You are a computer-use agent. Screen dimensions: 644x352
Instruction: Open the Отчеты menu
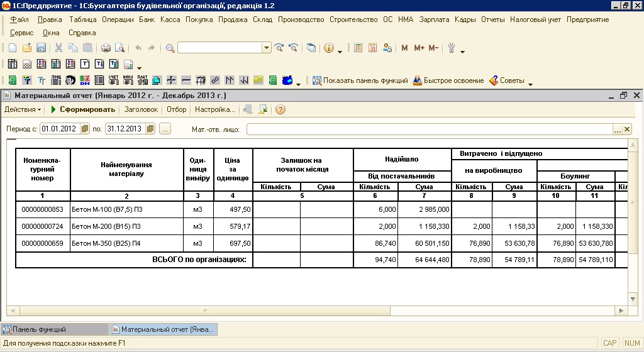pos(492,19)
